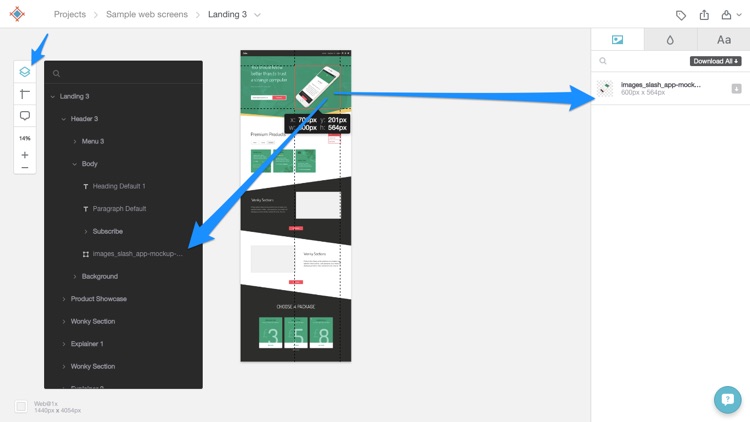Toggle the Web@1x checkbox at bottom left

(21, 407)
